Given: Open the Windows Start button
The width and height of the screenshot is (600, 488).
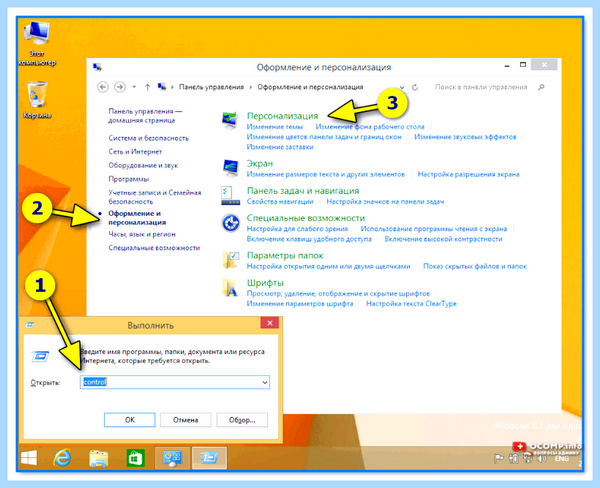Looking at the screenshot, I should (29, 458).
